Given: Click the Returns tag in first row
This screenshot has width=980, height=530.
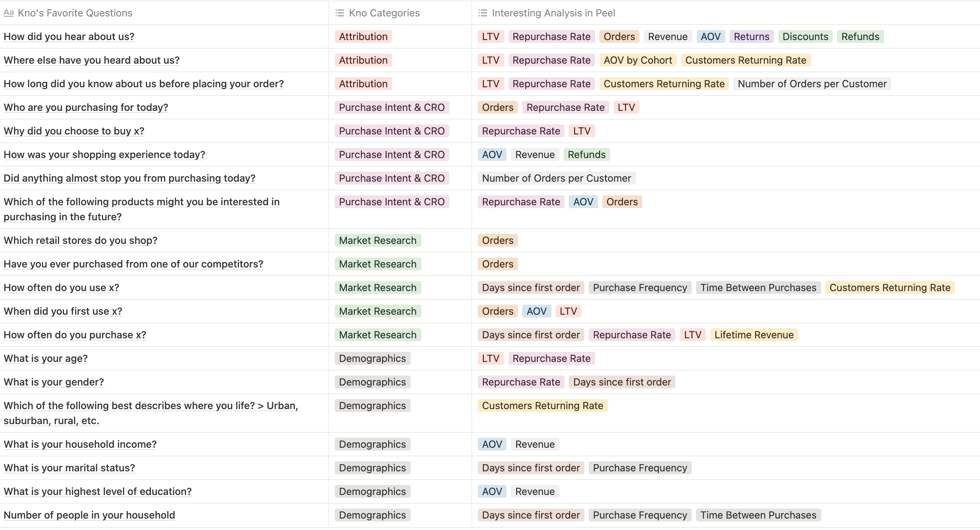Looking at the screenshot, I should click(x=751, y=36).
